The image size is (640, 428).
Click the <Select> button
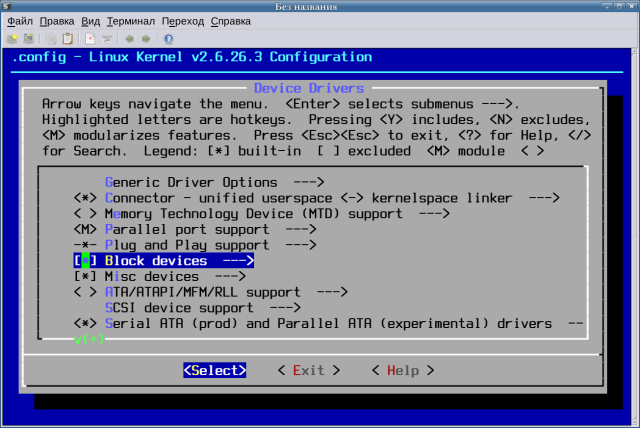pyautogui.click(x=215, y=370)
